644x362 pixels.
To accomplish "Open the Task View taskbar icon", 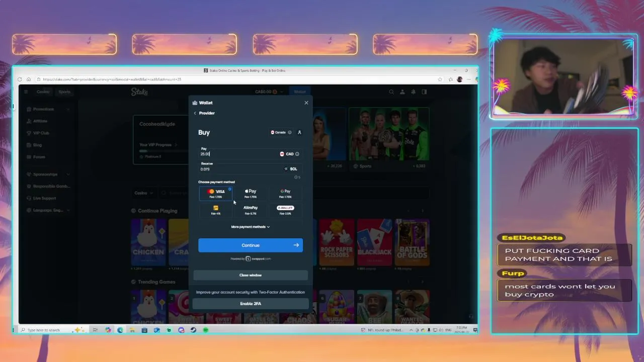I will (95, 330).
